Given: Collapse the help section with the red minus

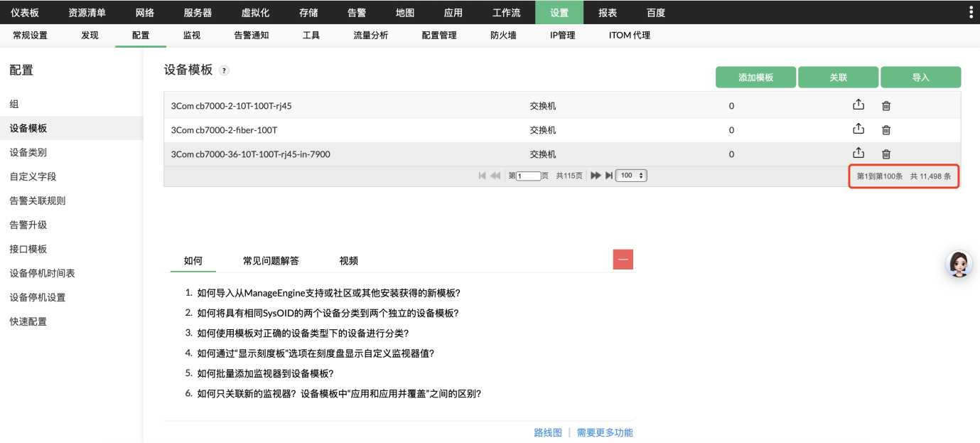Looking at the screenshot, I should pos(623,259).
